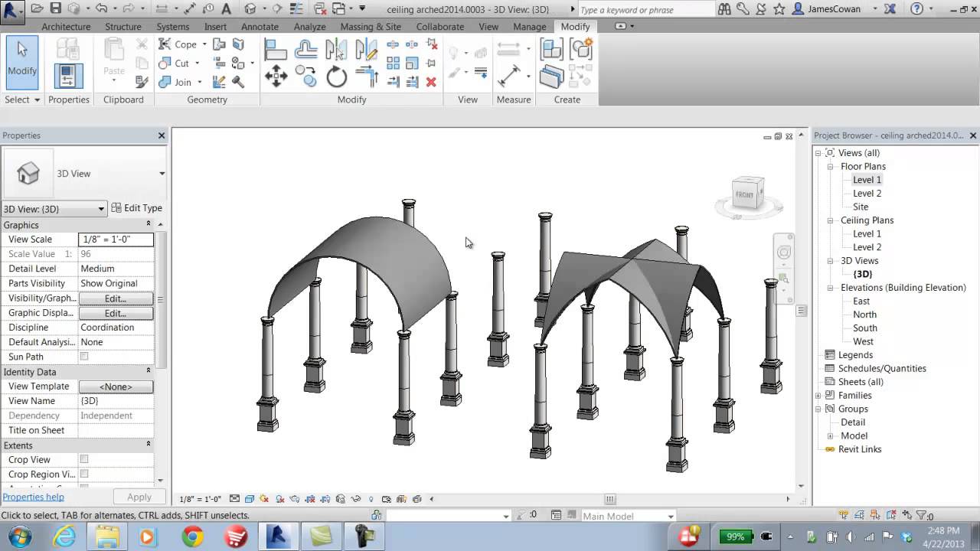Click Match Type Properties brush icon

pos(142,82)
